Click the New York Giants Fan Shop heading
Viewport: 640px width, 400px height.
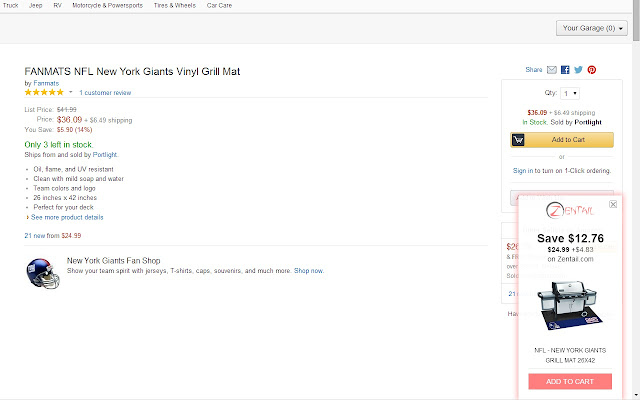(x=113, y=260)
